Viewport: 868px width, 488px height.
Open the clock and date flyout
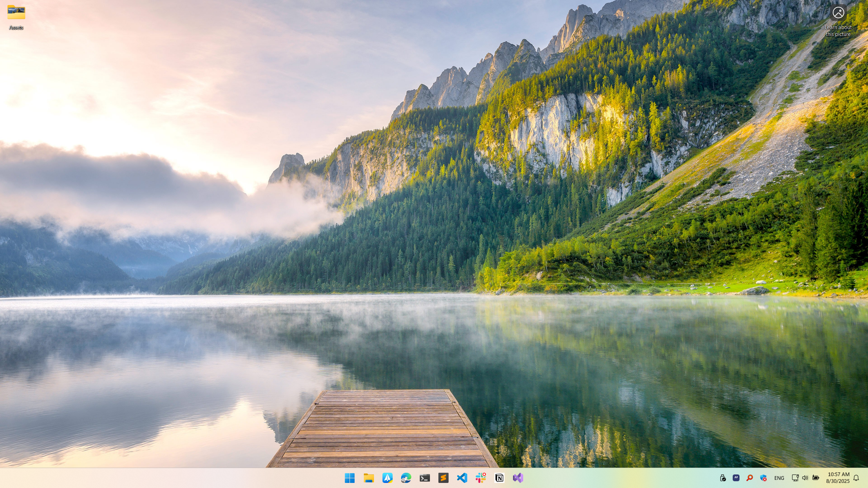coord(838,478)
